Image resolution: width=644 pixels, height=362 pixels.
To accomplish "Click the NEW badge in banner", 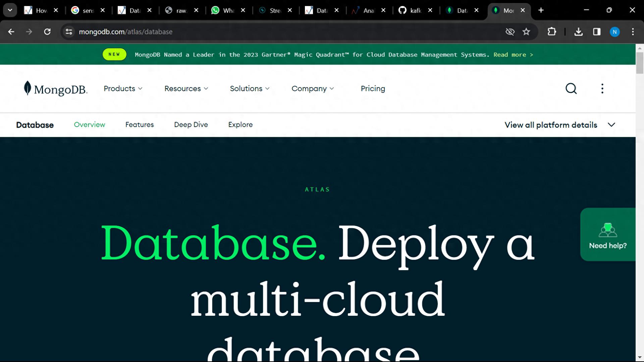I will (x=114, y=54).
